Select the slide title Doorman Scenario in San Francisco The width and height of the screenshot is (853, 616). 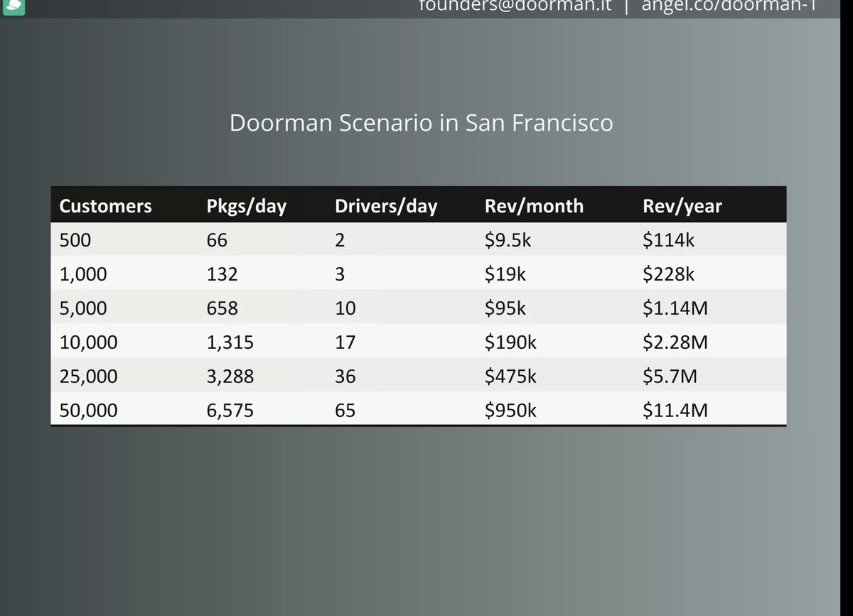tap(421, 123)
